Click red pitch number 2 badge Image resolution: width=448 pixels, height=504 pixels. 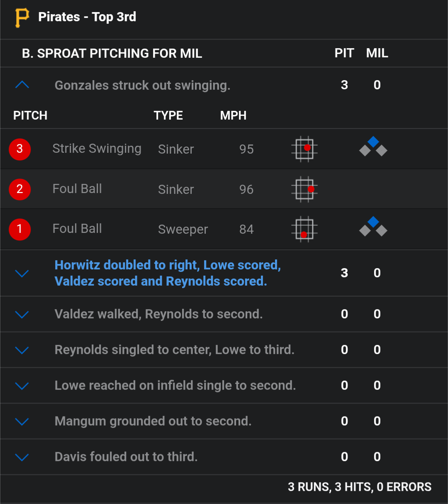pos(19,189)
